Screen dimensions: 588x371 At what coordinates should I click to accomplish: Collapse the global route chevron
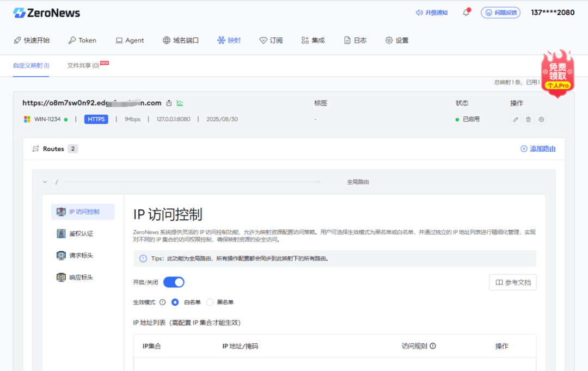pyautogui.click(x=45, y=182)
